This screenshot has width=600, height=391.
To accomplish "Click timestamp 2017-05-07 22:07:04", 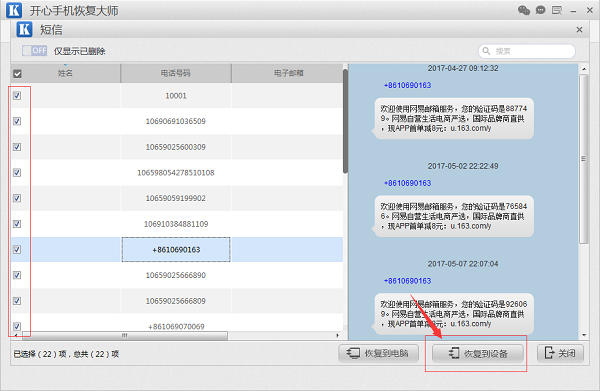I will pyautogui.click(x=463, y=264).
